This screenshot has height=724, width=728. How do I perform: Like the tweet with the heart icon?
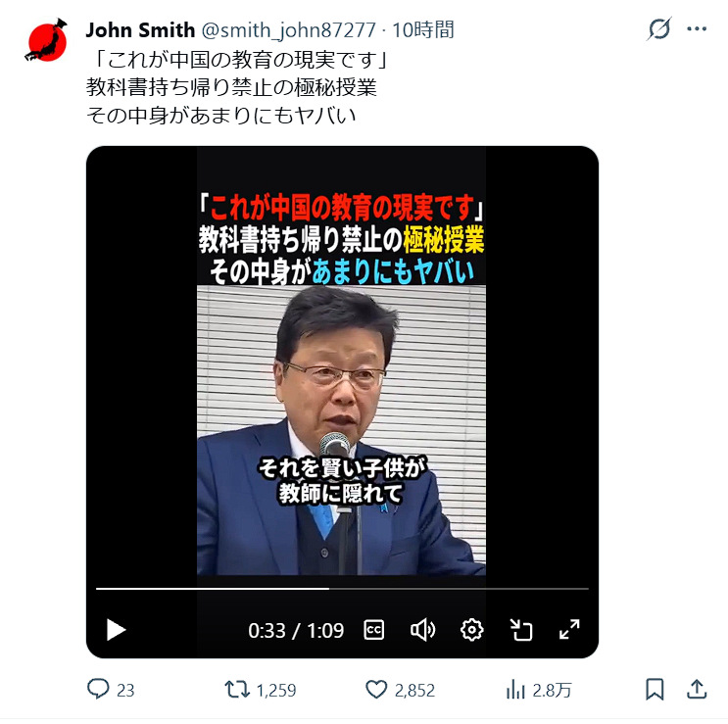400,690
